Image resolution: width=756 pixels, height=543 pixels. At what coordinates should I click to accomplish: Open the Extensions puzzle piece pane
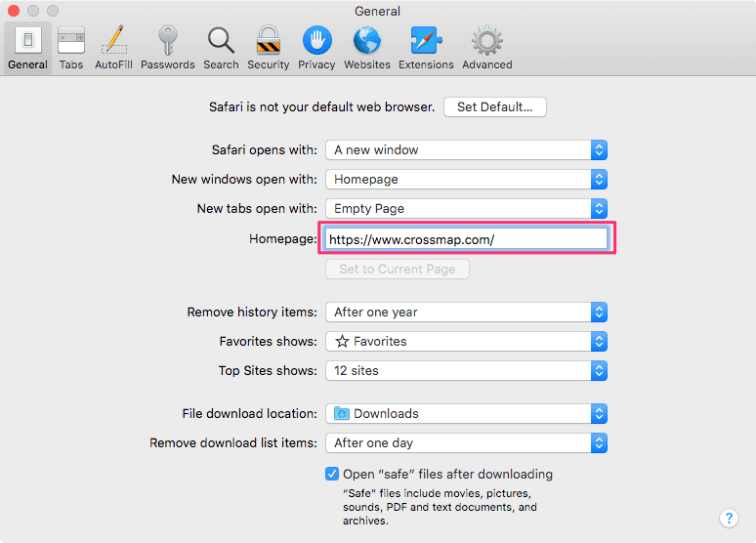click(x=426, y=48)
